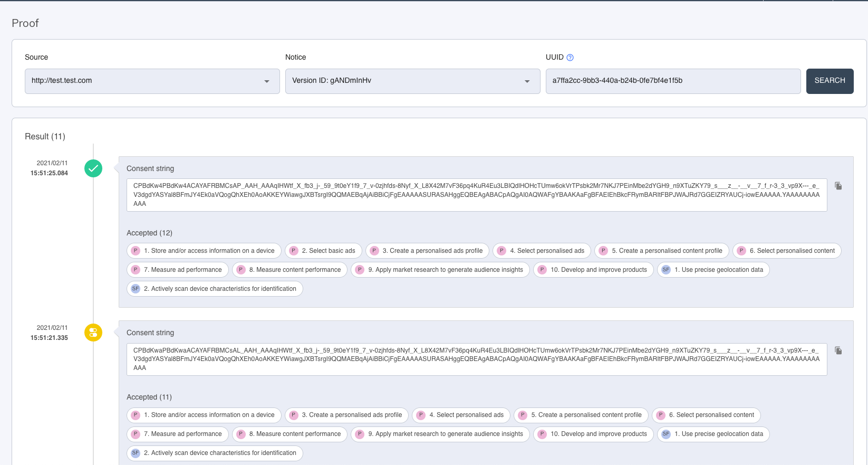The image size is (868, 465).
Task: Click the green checkmark status icon
Action: pyautogui.click(x=93, y=168)
